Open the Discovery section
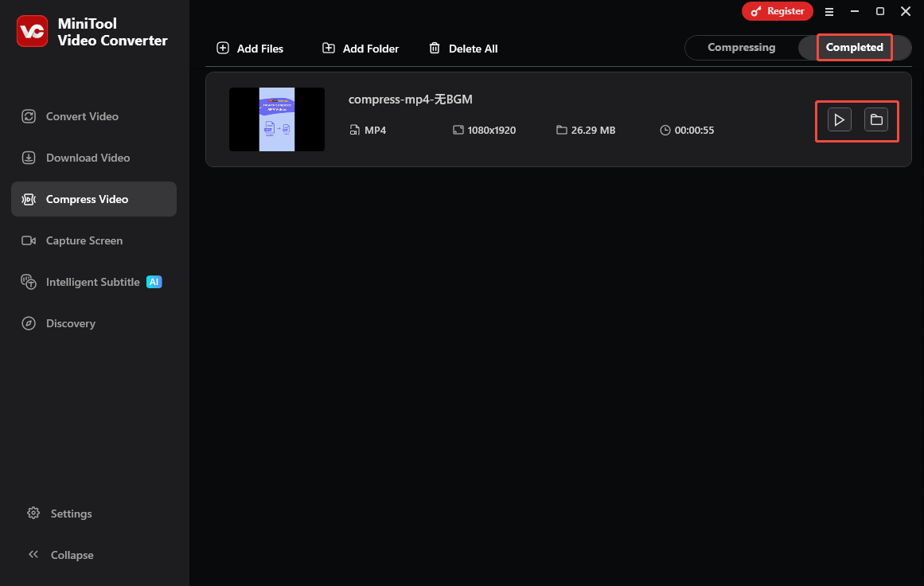The height and width of the screenshot is (586, 924). (72, 323)
